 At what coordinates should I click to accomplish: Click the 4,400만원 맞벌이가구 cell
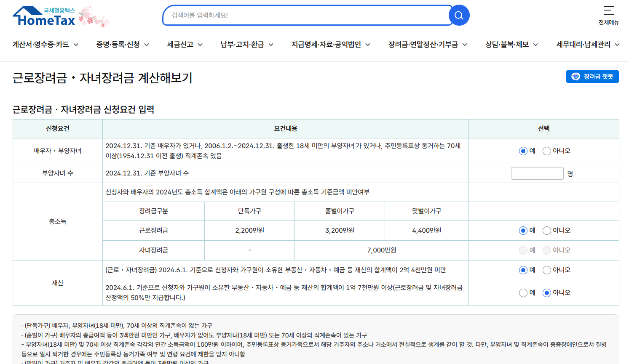pos(427,231)
